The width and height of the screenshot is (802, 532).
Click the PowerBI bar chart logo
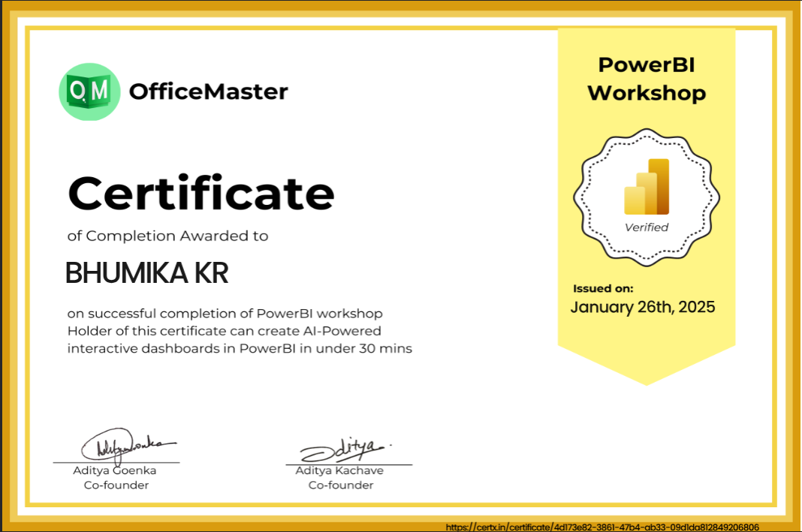pos(647,187)
